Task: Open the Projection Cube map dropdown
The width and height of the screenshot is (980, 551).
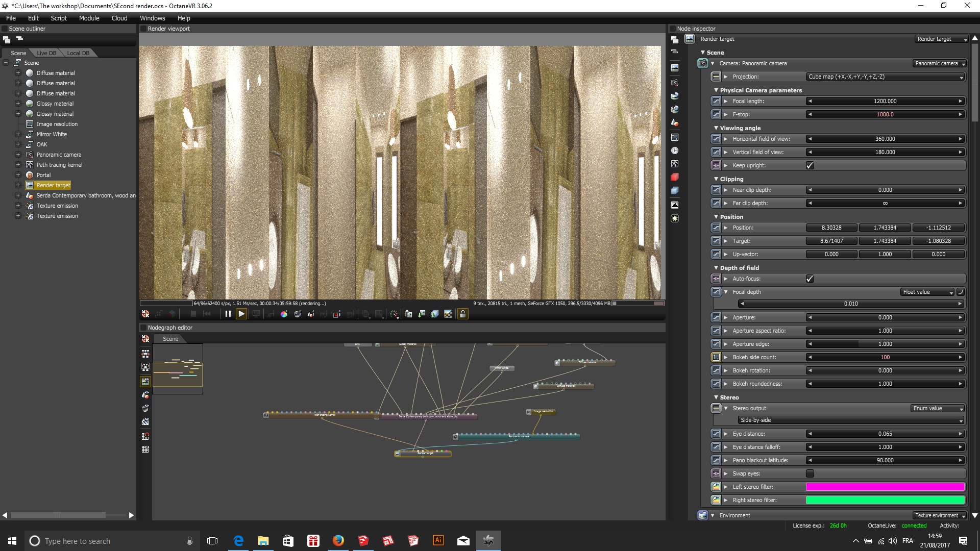Action: click(x=886, y=77)
